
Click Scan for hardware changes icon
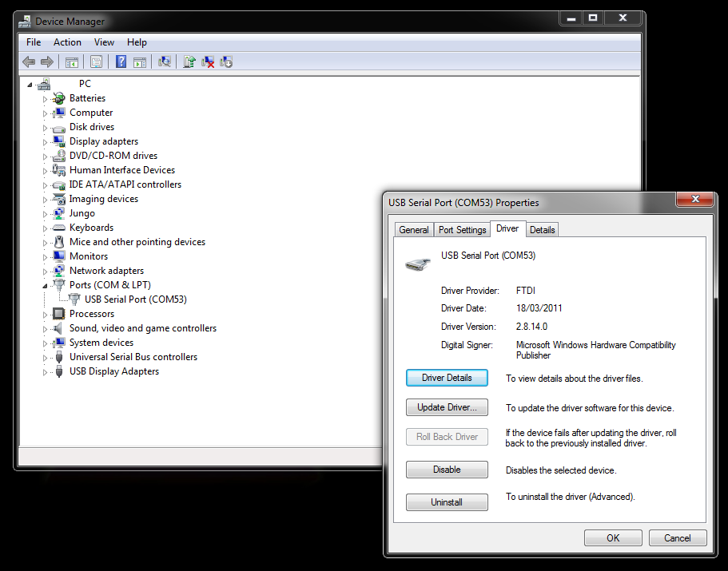tap(165, 61)
